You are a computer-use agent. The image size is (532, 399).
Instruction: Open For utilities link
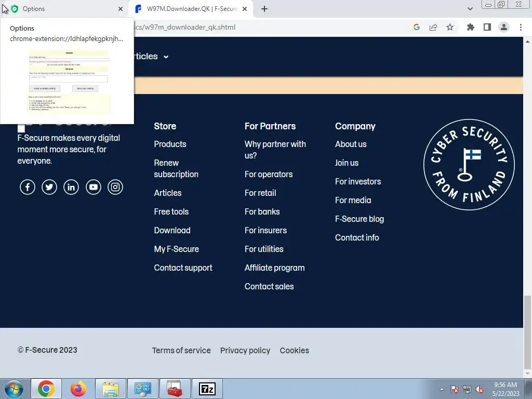(264, 249)
